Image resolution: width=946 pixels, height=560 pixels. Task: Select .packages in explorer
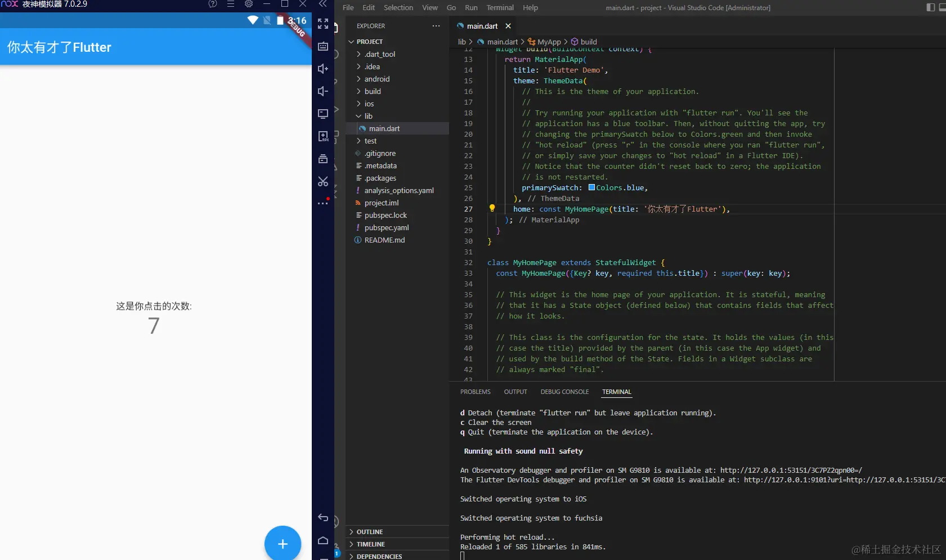click(x=397, y=178)
